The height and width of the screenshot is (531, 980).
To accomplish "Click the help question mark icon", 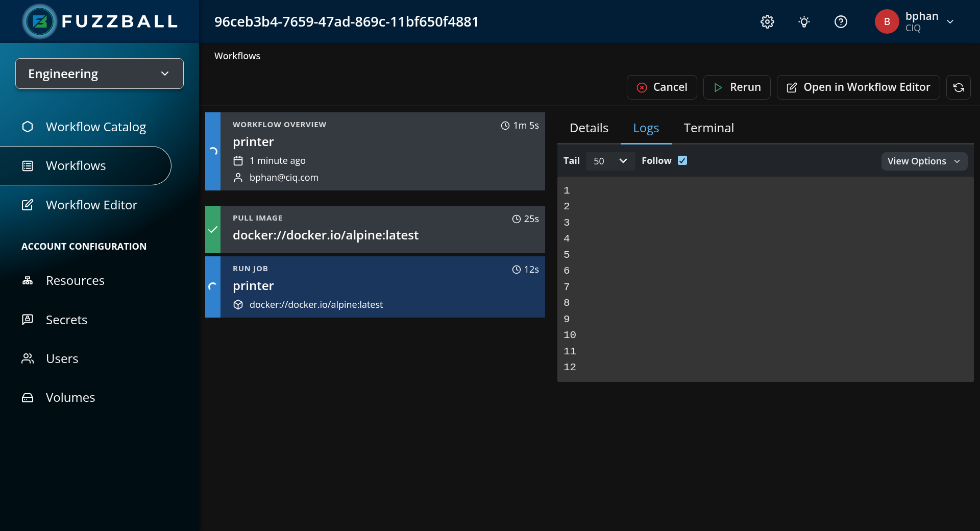I will (840, 21).
